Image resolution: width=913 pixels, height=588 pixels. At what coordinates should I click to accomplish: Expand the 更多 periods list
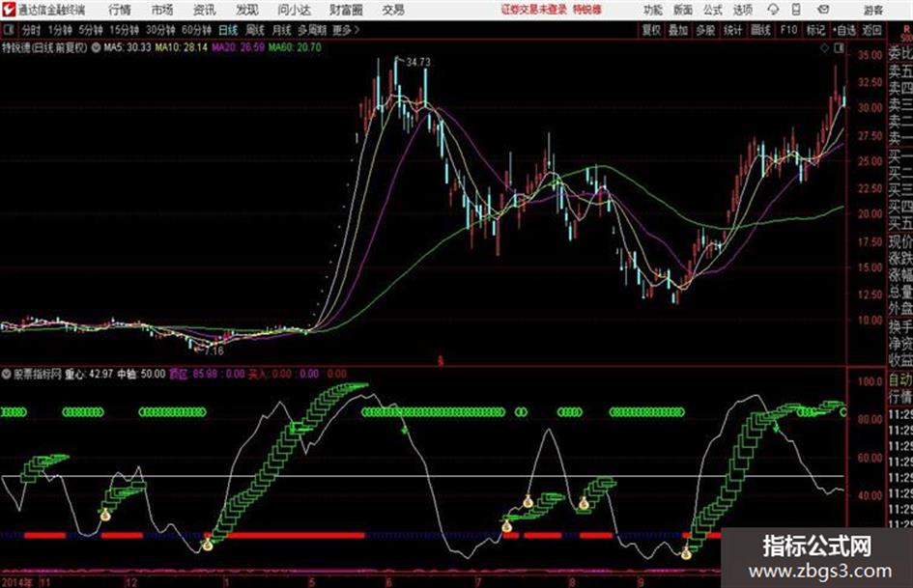pos(346,30)
